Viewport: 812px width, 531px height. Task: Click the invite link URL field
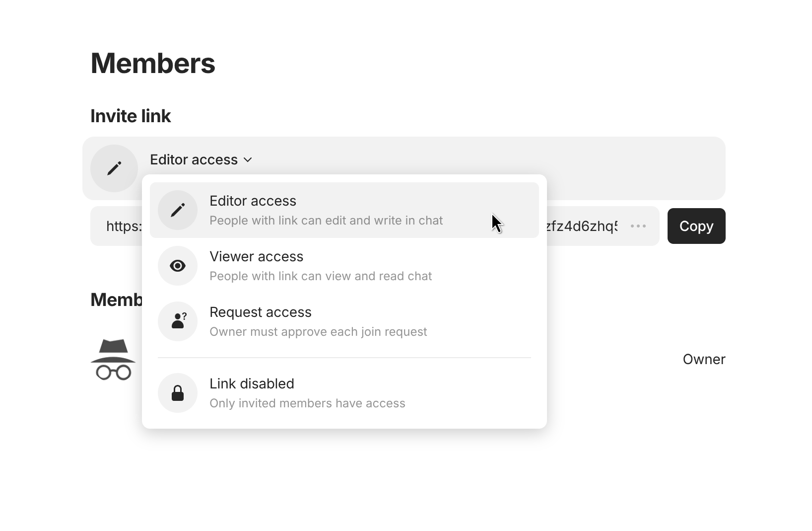581,227
